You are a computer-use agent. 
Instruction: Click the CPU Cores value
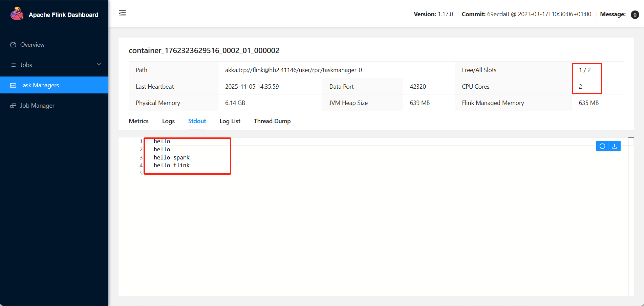(x=580, y=87)
